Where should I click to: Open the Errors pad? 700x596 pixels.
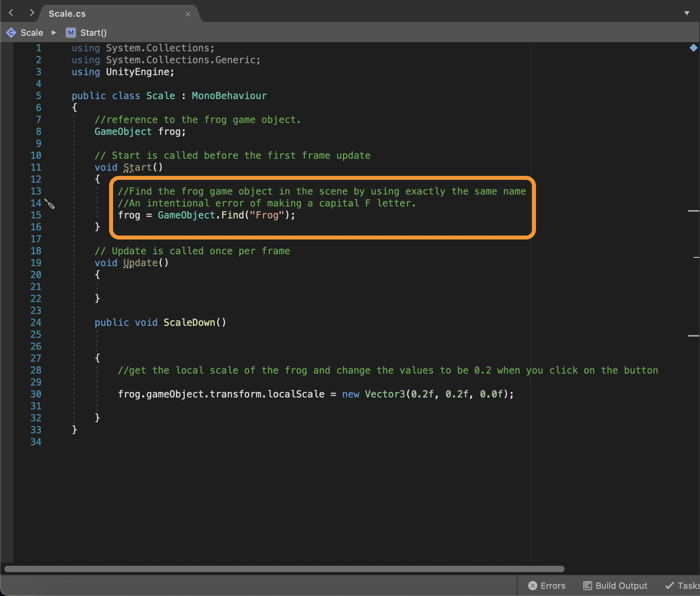click(x=547, y=586)
